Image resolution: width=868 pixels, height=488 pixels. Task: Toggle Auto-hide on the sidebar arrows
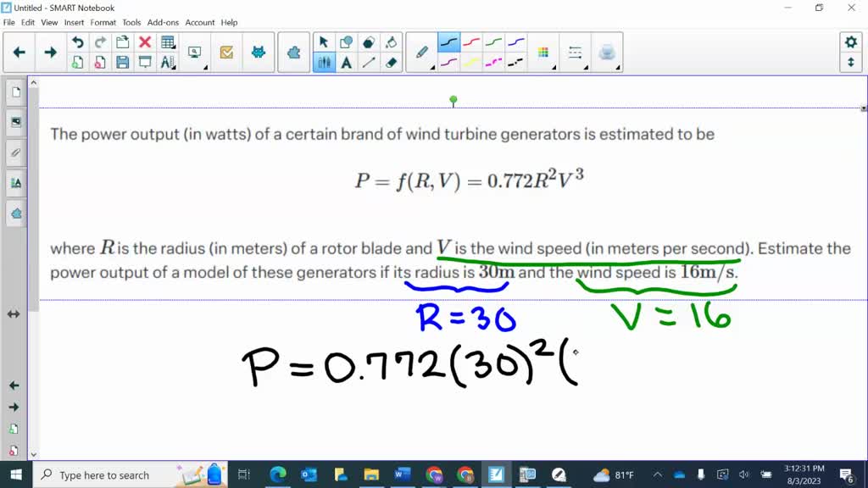point(14,313)
